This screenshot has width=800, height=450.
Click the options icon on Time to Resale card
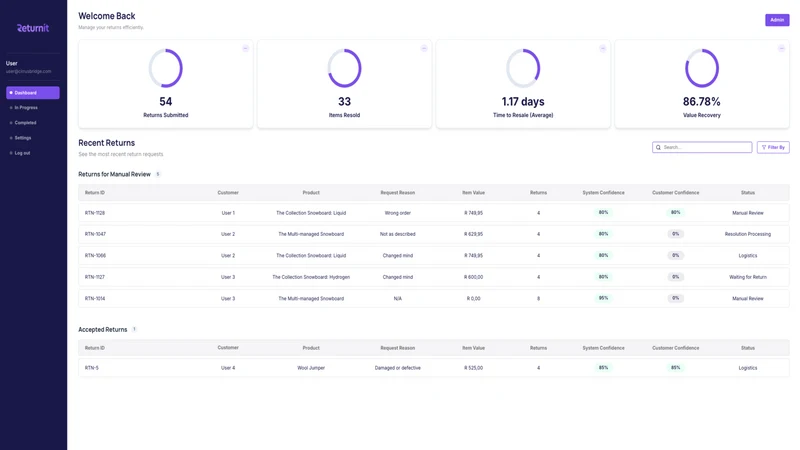pos(603,48)
